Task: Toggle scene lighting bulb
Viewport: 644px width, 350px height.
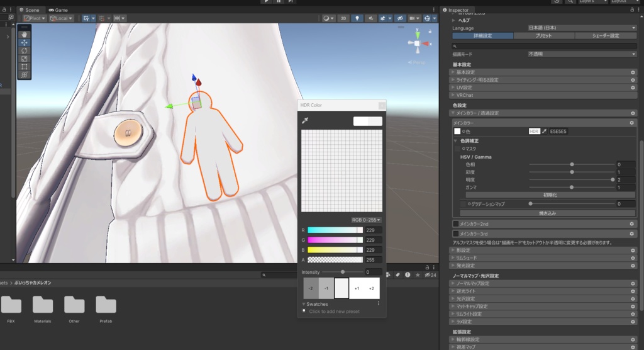Action: click(x=357, y=18)
